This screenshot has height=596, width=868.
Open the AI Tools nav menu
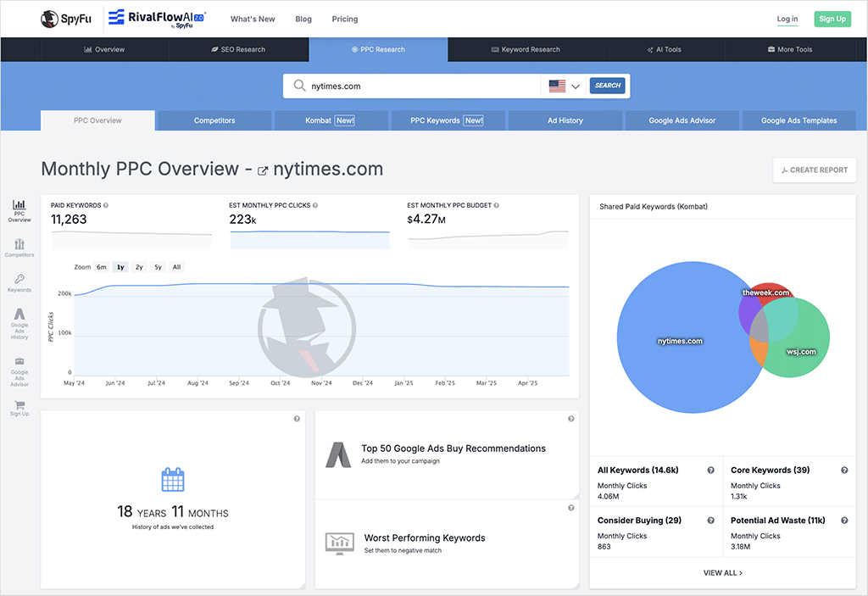click(x=664, y=49)
